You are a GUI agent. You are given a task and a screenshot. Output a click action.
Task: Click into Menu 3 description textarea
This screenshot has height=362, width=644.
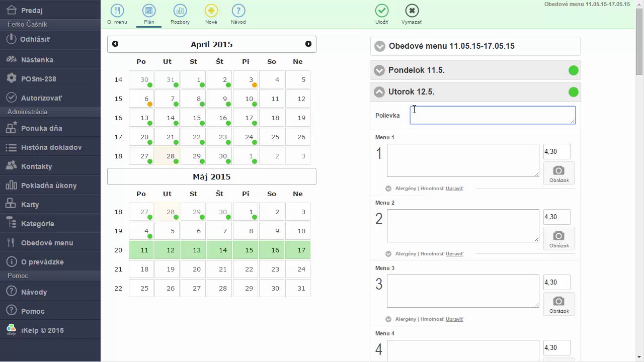[463, 291]
